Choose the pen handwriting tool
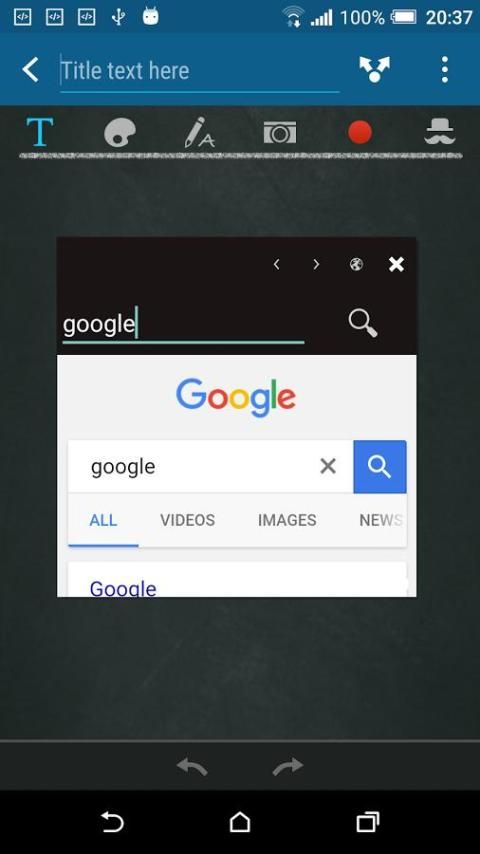This screenshot has width=480, height=854. coord(199,132)
